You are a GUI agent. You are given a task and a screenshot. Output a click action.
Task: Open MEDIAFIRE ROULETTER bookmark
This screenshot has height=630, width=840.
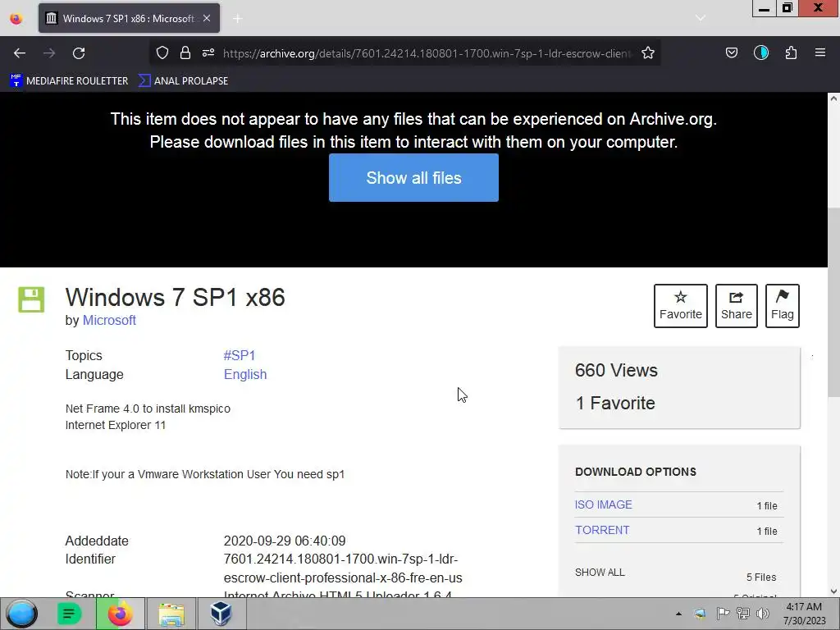(x=69, y=81)
